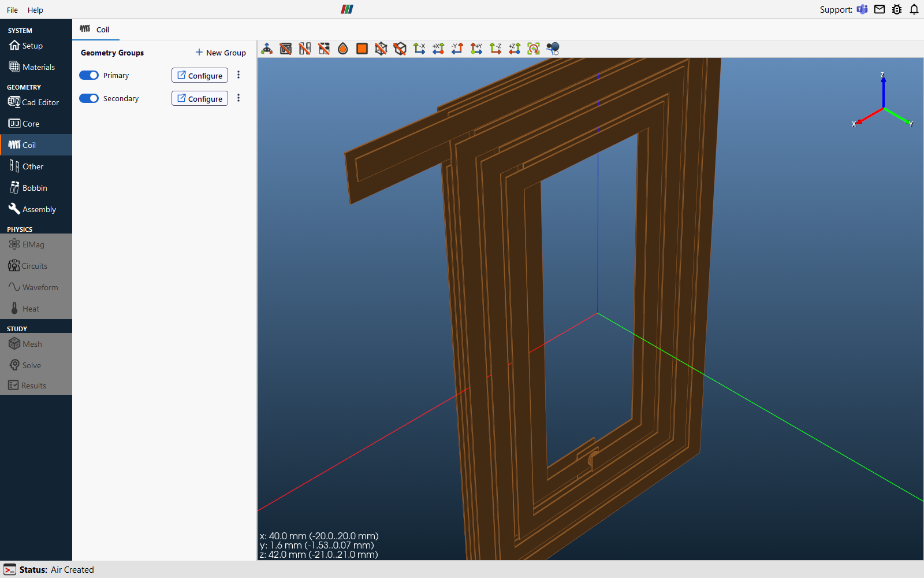The height and width of the screenshot is (578, 924).
Task: Click the hide-window crossed-out toolbar icon
Action: (x=286, y=49)
